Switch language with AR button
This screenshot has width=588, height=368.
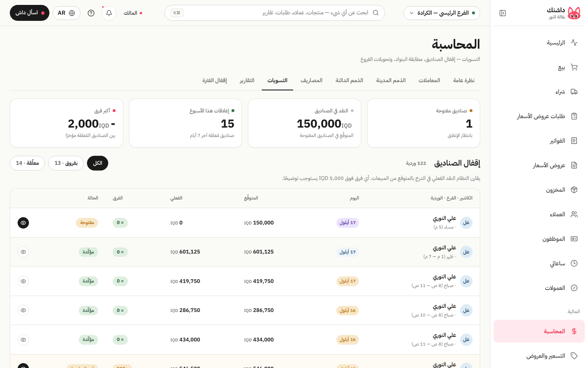(67, 13)
